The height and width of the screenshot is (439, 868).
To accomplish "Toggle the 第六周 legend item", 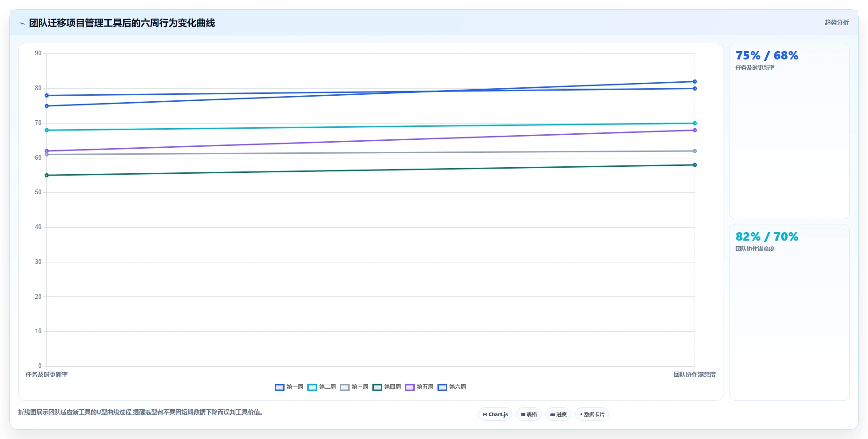I will pos(452,387).
